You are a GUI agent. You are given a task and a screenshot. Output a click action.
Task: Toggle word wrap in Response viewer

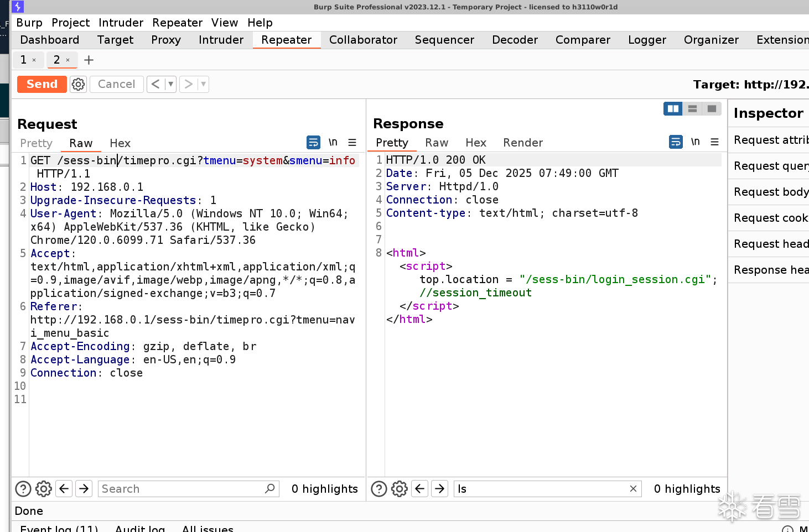pyautogui.click(x=676, y=142)
